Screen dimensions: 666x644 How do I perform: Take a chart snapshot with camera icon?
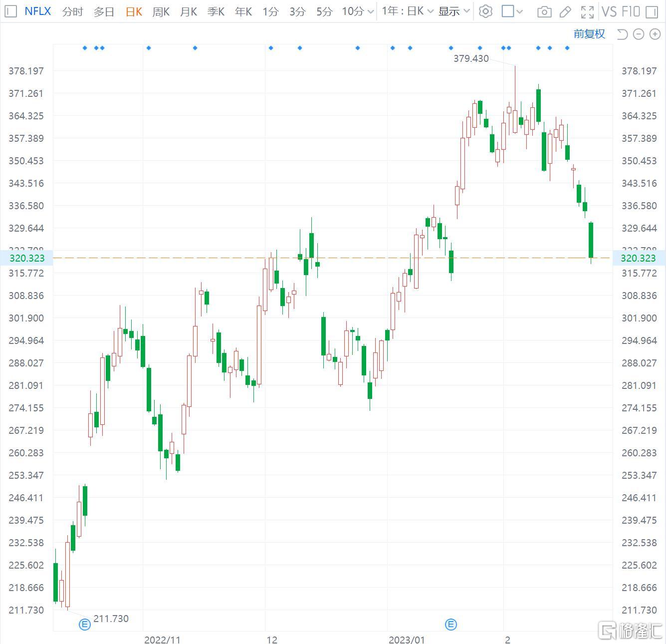click(x=544, y=11)
